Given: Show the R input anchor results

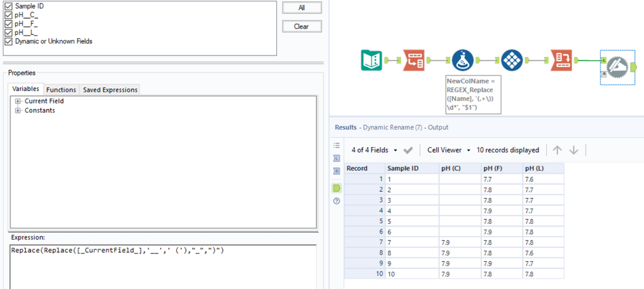Looking at the screenshot, I should [337, 171].
